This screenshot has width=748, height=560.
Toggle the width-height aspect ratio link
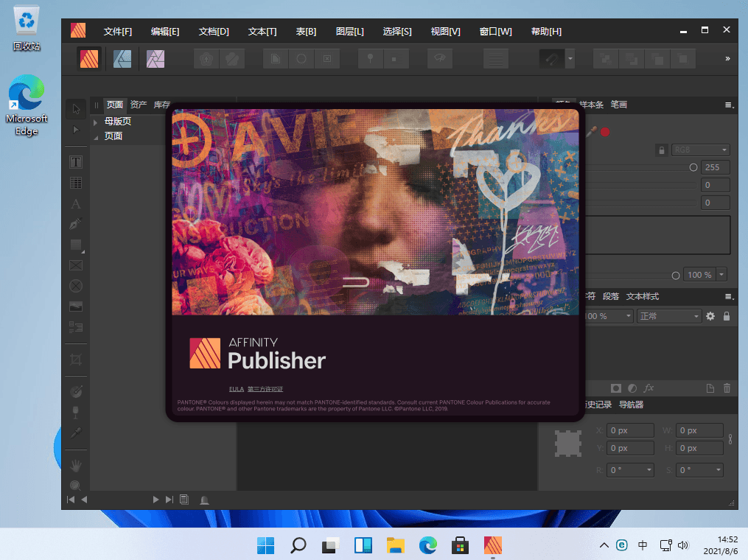[730, 439]
